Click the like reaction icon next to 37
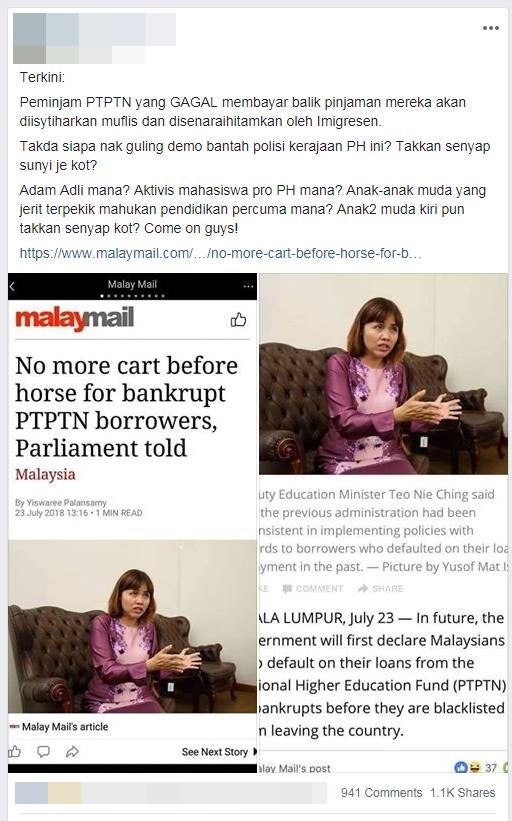The image size is (512, 821). coord(461,768)
